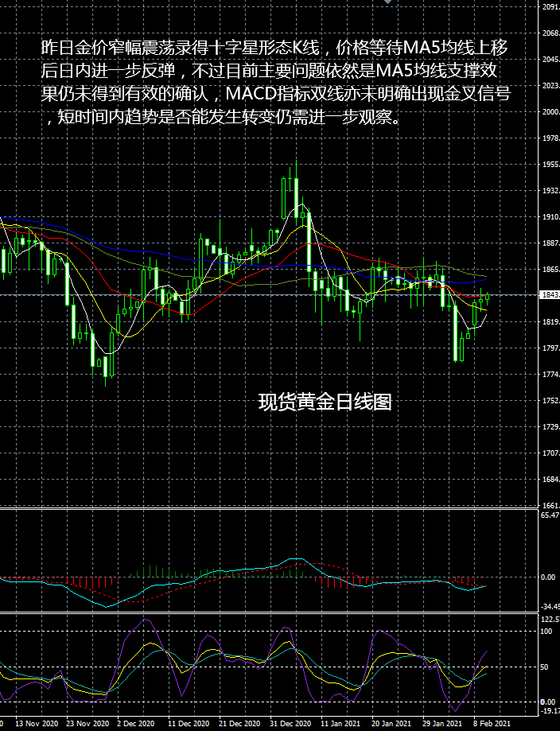560x731 pixels.
Task: Click the MACD scale value -34.49
Action: (x=550, y=607)
